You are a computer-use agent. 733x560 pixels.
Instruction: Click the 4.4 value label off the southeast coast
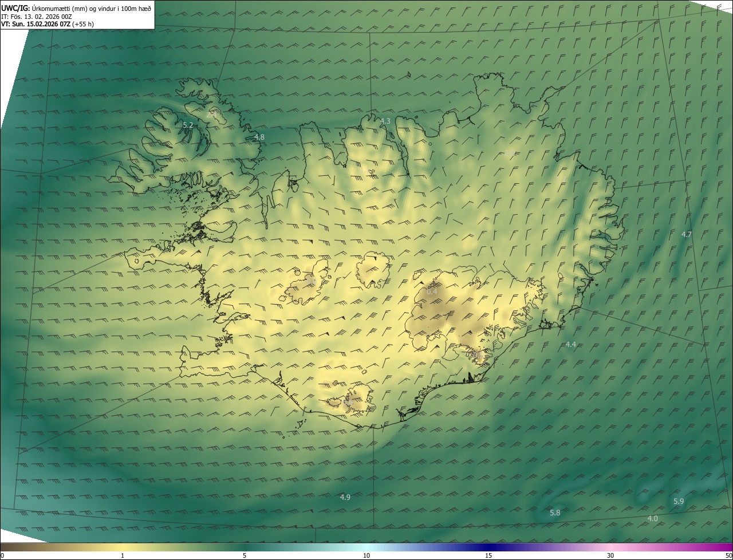[x=571, y=344]
